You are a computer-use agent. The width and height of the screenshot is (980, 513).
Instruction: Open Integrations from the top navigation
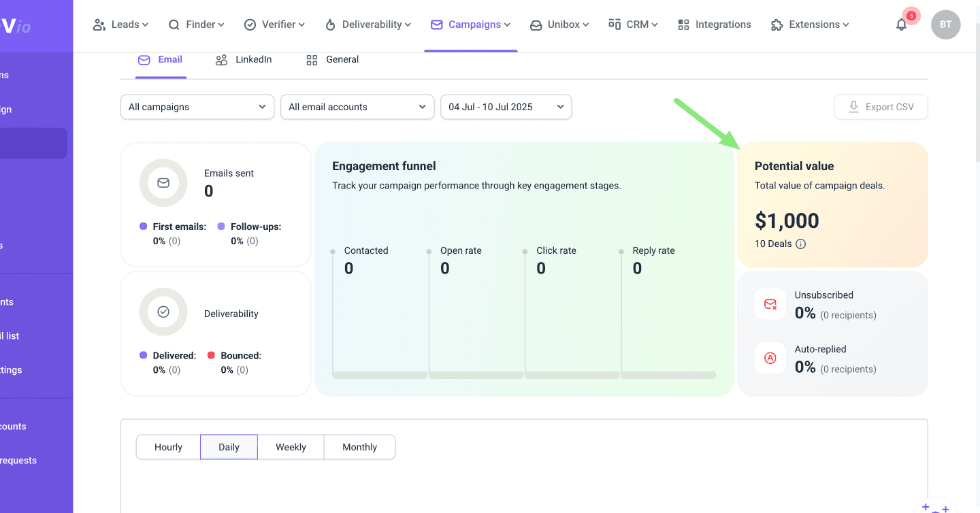[715, 24]
